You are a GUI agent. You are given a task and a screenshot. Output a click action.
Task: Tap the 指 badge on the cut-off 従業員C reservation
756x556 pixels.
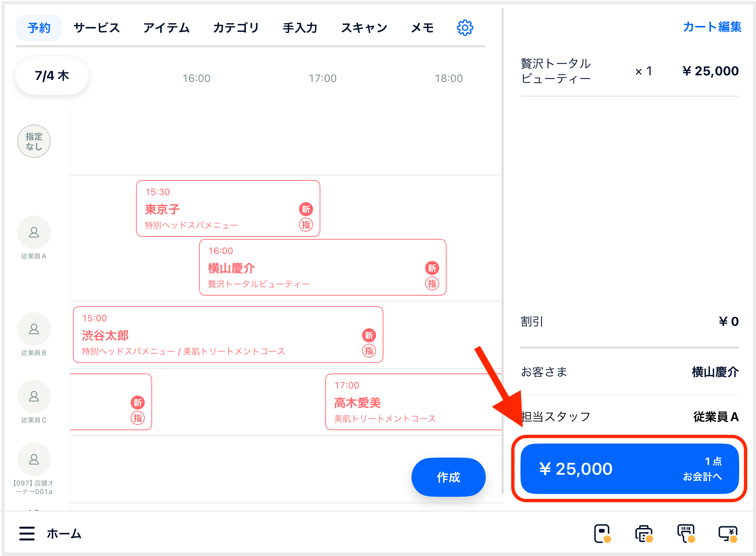pos(138,418)
